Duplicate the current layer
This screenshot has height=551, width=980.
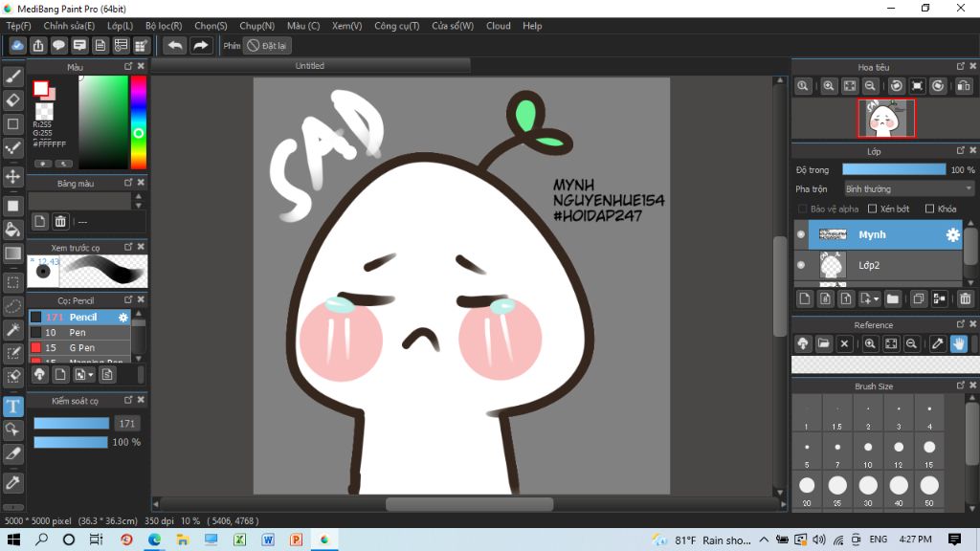pos(918,298)
